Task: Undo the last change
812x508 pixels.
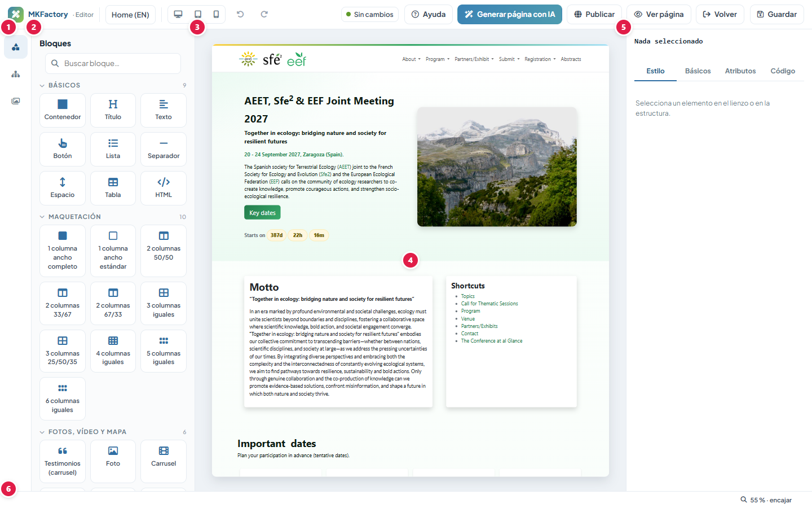Action: click(240, 14)
